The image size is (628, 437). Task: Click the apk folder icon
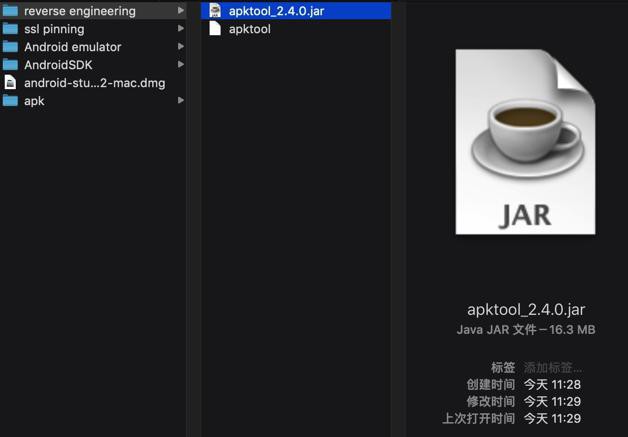(x=10, y=101)
